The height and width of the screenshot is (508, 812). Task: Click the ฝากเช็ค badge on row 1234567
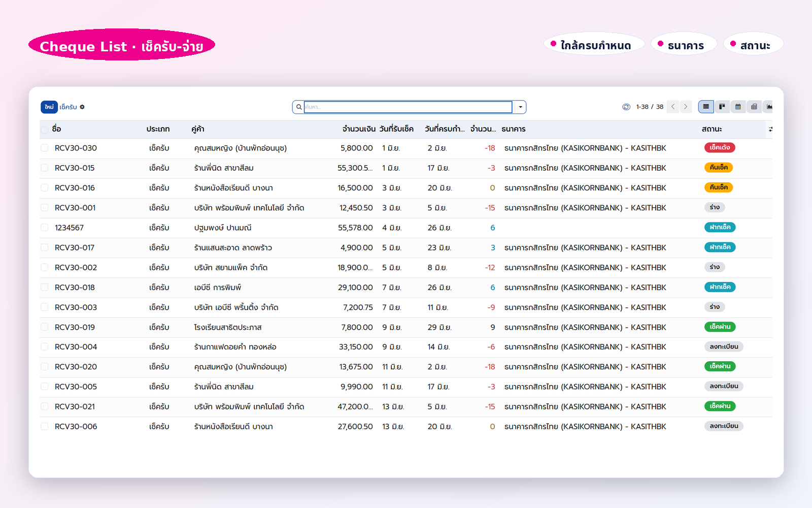click(720, 227)
